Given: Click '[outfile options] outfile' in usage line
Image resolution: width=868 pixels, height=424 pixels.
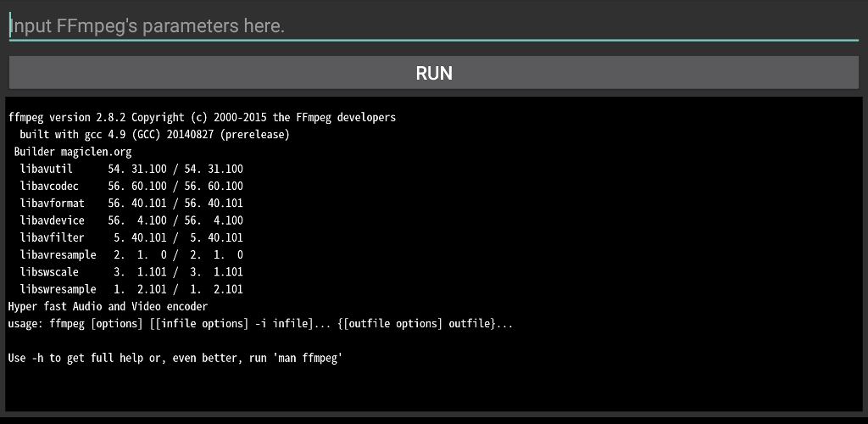Looking at the screenshot, I should tap(419, 324).
